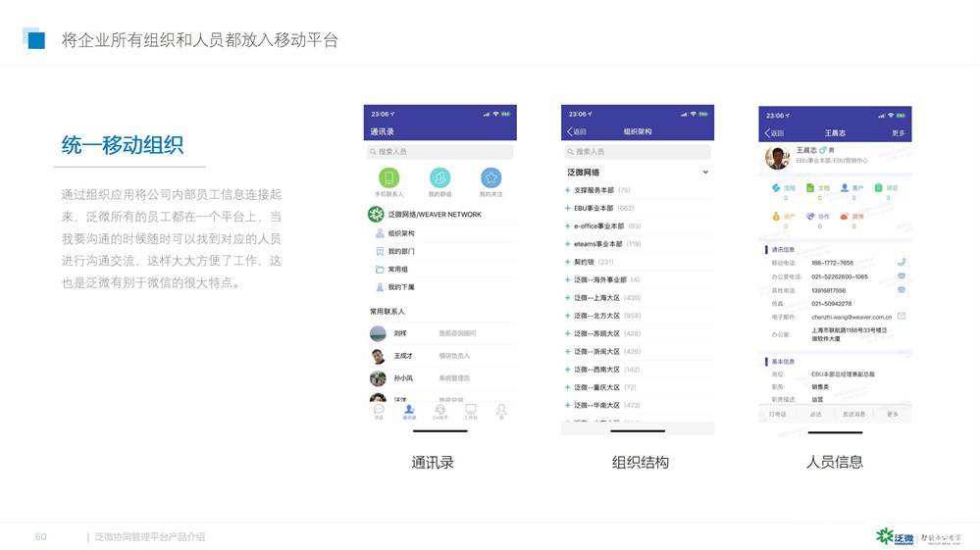Select contact 刘洋 avatar
This screenshot has width=980, height=550.
tap(378, 333)
